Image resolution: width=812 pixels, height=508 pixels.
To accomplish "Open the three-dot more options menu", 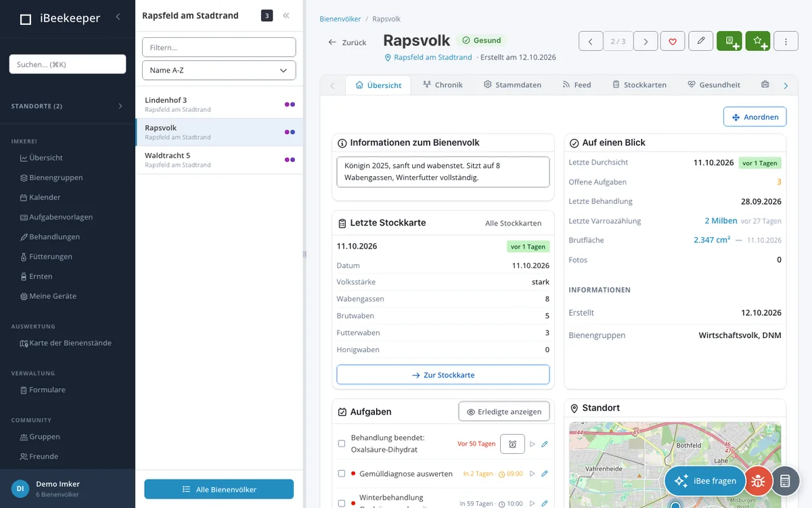I will tap(786, 41).
